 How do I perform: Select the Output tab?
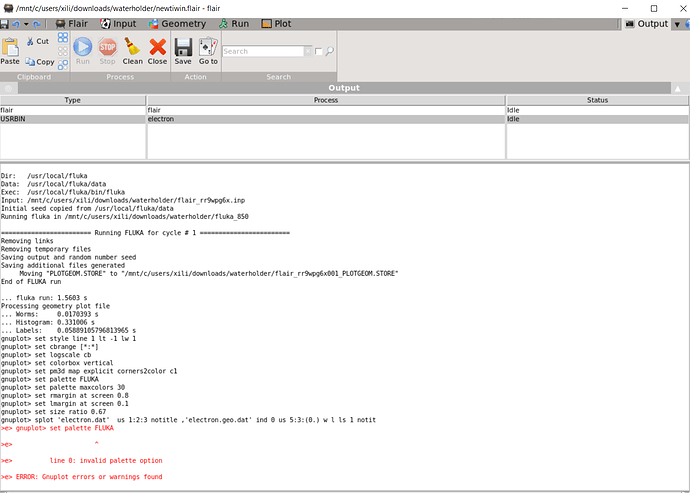[646, 24]
